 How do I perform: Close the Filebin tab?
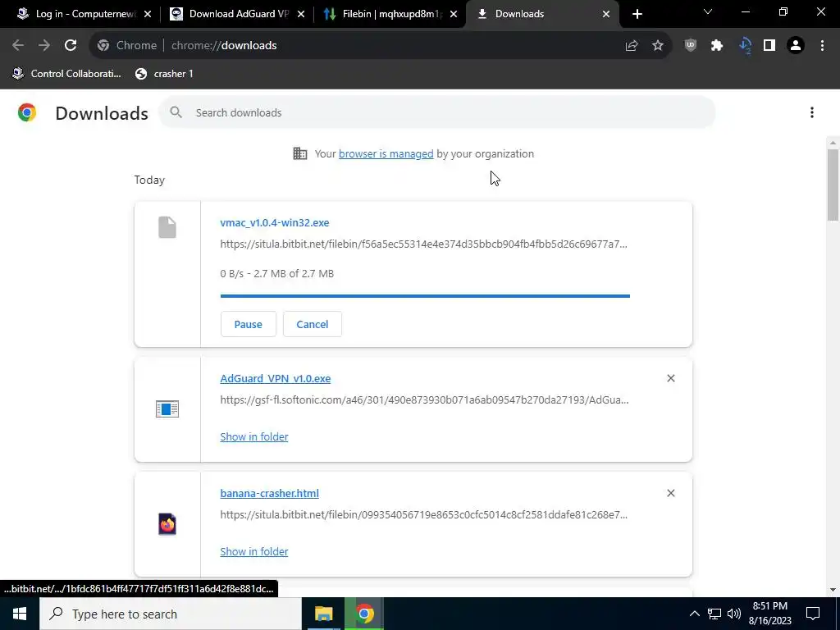454,14
